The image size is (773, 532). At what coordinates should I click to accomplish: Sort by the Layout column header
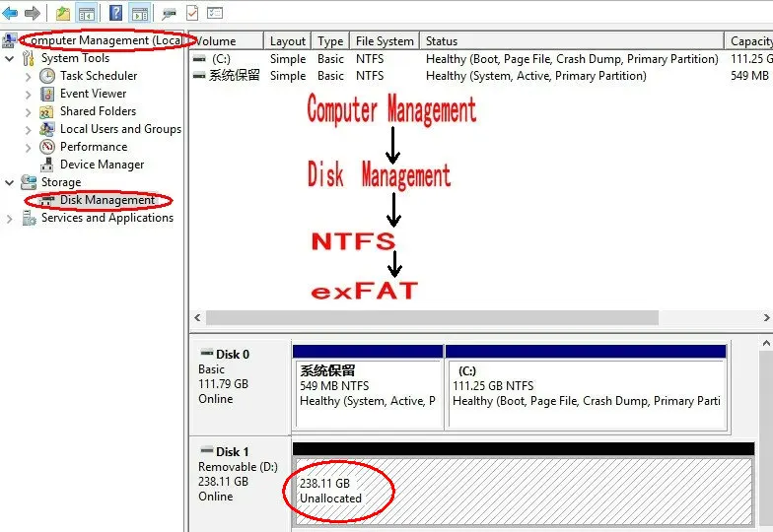[x=288, y=41]
